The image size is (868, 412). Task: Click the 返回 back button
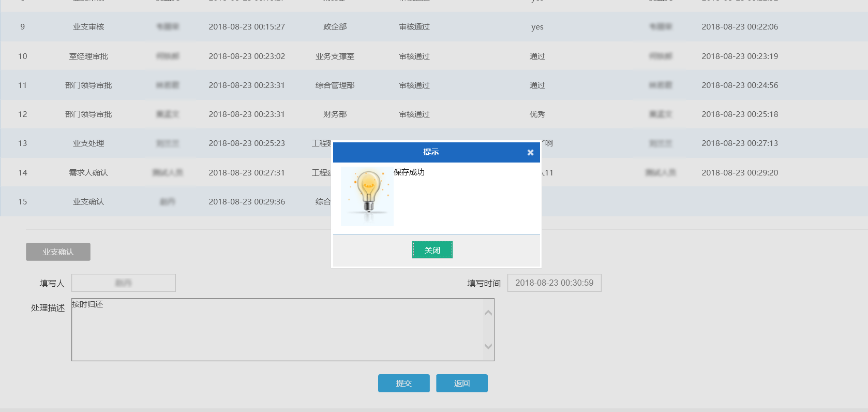click(461, 383)
